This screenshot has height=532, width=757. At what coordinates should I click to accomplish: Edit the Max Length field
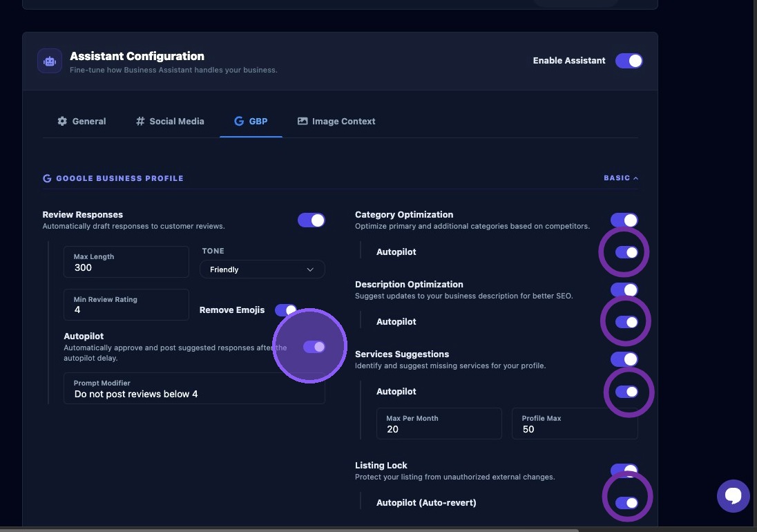(126, 262)
